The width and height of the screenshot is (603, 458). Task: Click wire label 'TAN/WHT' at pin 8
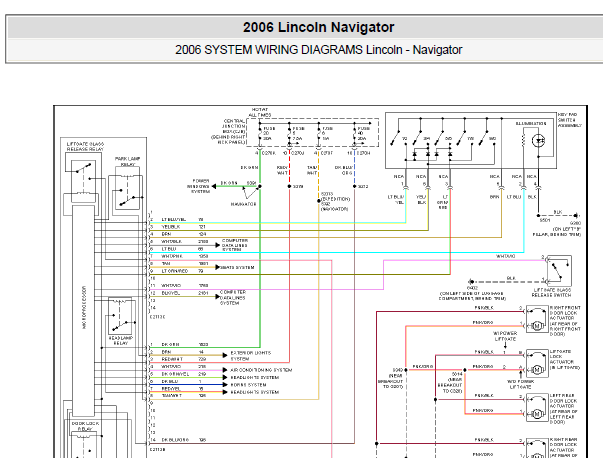[x=172, y=396]
